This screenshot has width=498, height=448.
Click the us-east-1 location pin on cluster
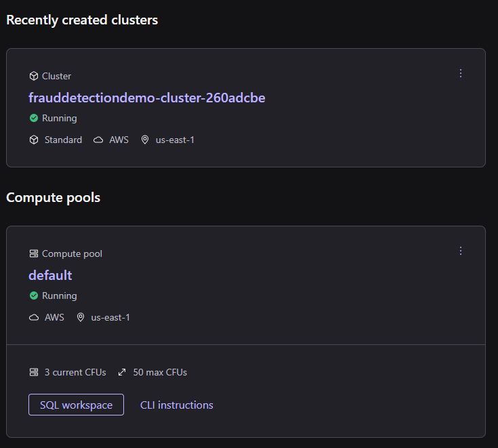[144, 140]
